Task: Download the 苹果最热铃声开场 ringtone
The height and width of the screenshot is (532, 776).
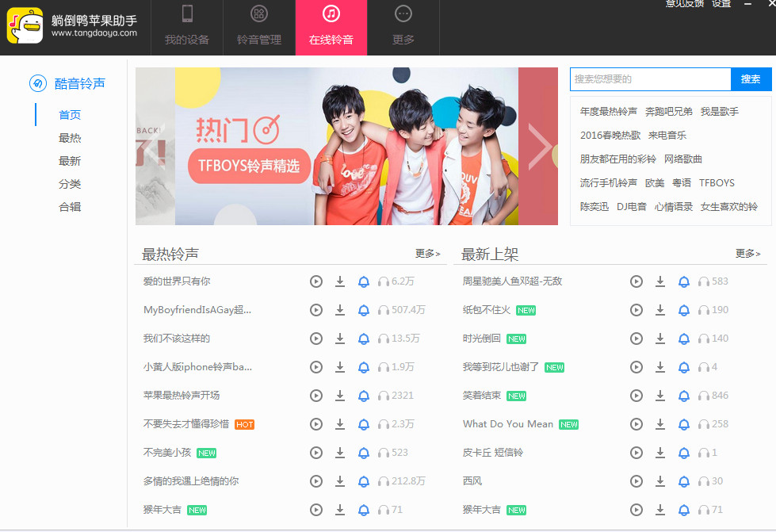Action: [340, 396]
